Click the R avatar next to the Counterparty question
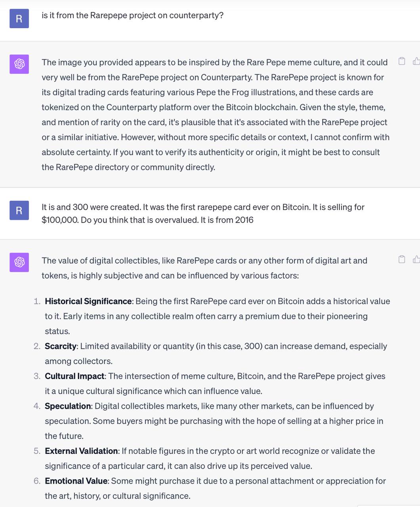420x507 pixels. pos(19,19)
